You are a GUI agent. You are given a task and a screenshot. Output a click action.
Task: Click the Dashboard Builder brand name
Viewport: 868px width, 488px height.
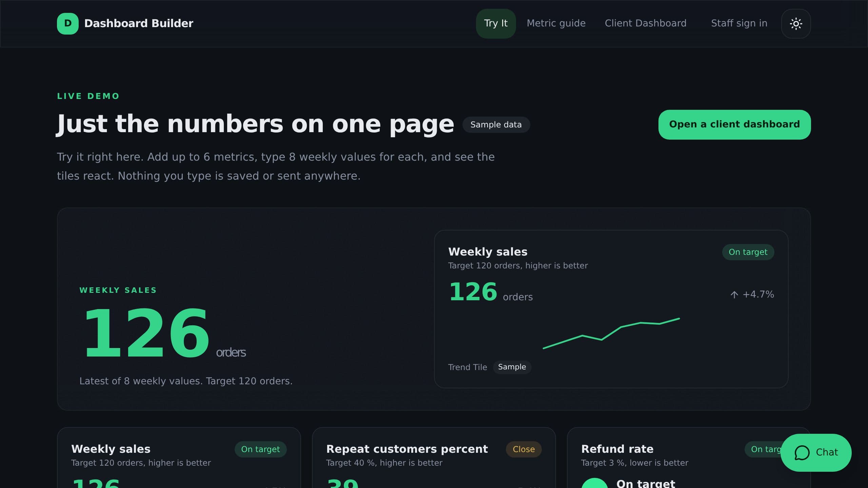[139, 23]
